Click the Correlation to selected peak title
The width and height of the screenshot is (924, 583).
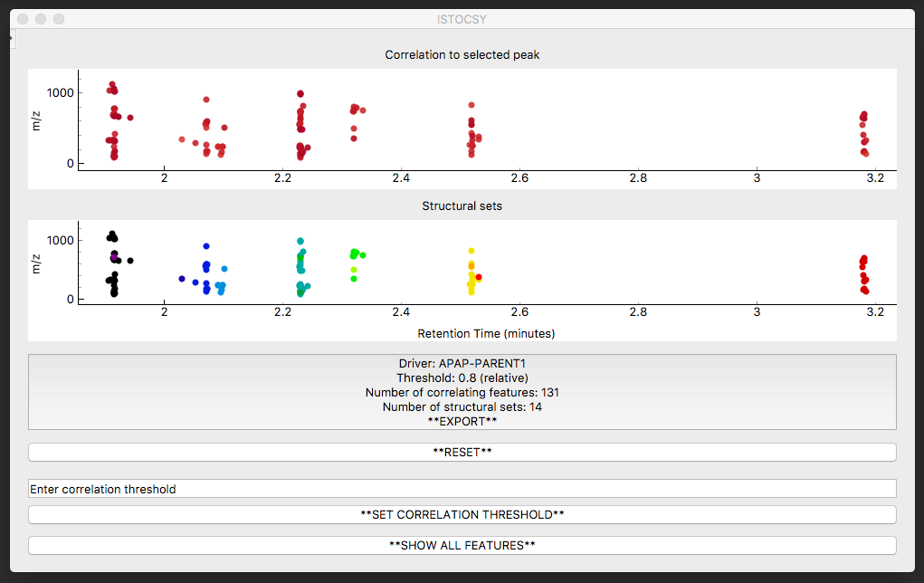point(462,55)
